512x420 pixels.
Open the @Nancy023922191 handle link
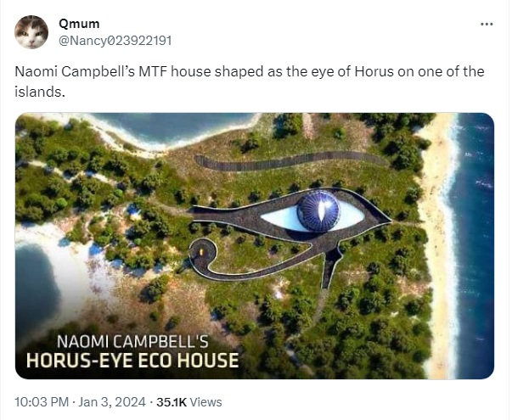[x=115, y=41]
